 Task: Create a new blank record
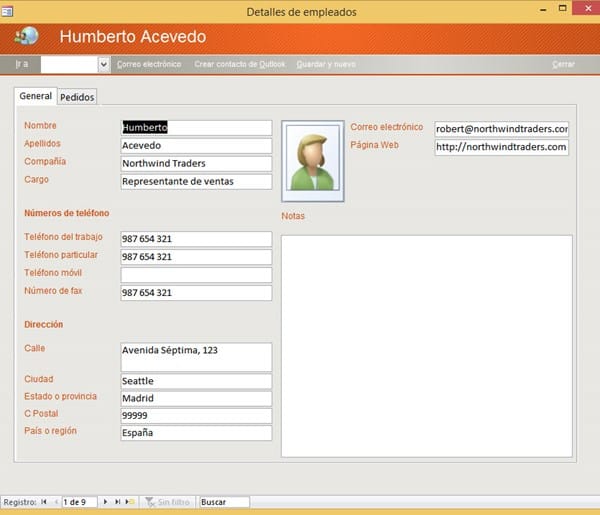click(130, 501)
